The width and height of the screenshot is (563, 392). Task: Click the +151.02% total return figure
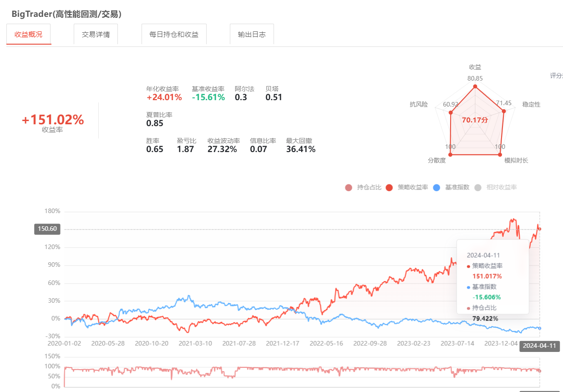53,120
